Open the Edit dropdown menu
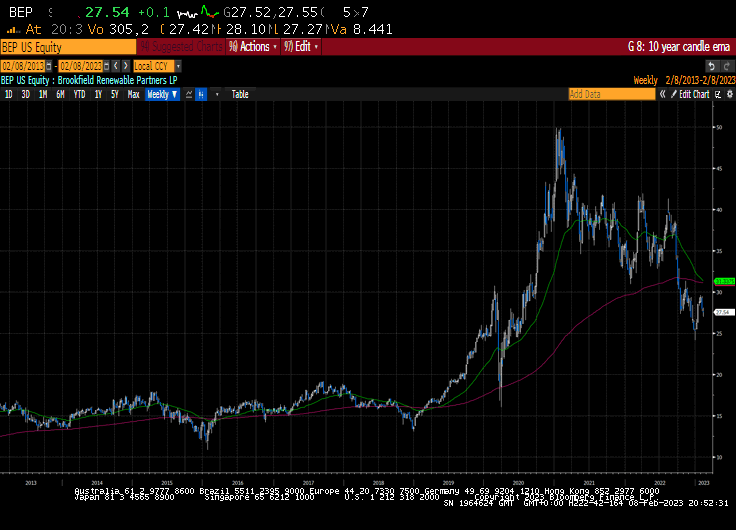Image resolution: width=736 pixels, height=530 pixels. pos(301,46)
